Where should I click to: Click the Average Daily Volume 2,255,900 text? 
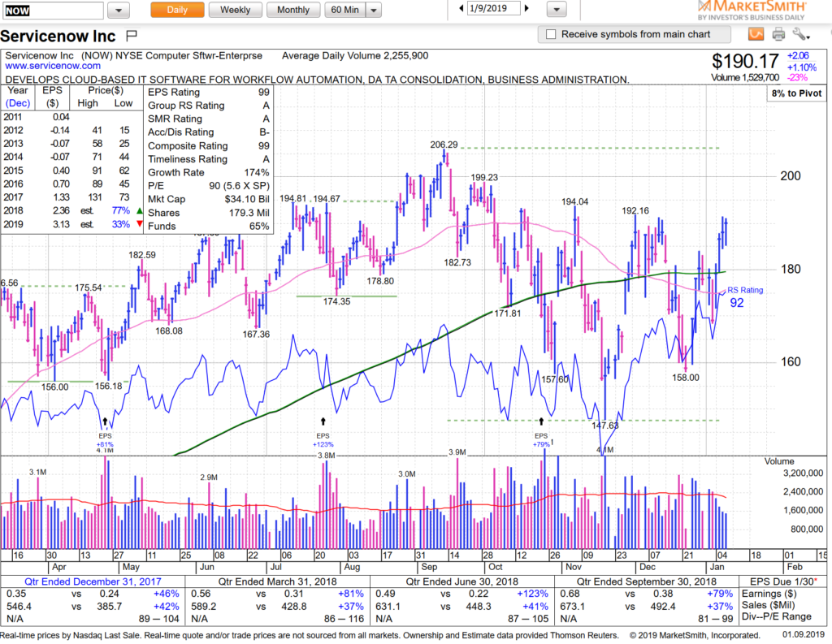pyautogui.click(x=355, y=56)
